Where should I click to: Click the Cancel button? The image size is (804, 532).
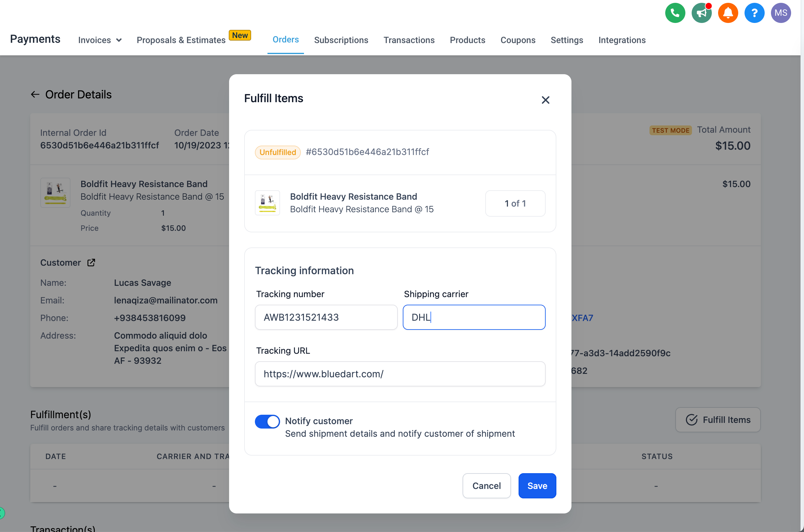pos(486,485)
